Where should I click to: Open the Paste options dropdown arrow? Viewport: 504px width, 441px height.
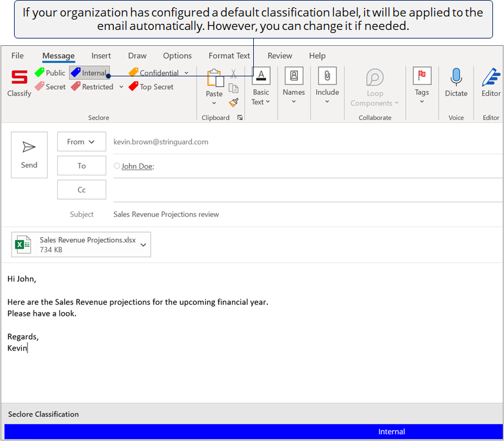214,103
